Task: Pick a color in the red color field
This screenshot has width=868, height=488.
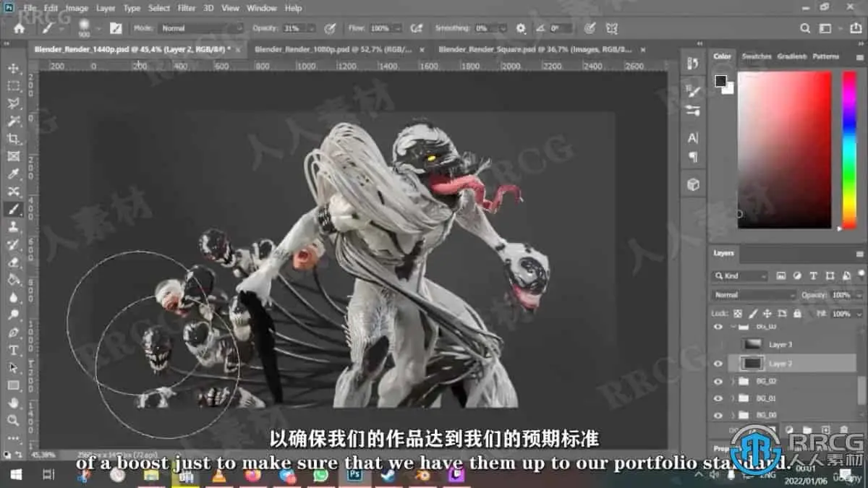Action: [x=784, y=150]
